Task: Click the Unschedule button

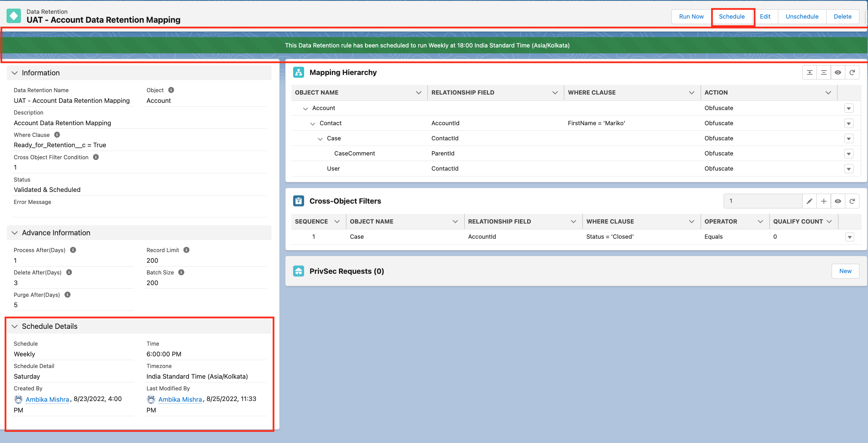Action: [802, 17]
